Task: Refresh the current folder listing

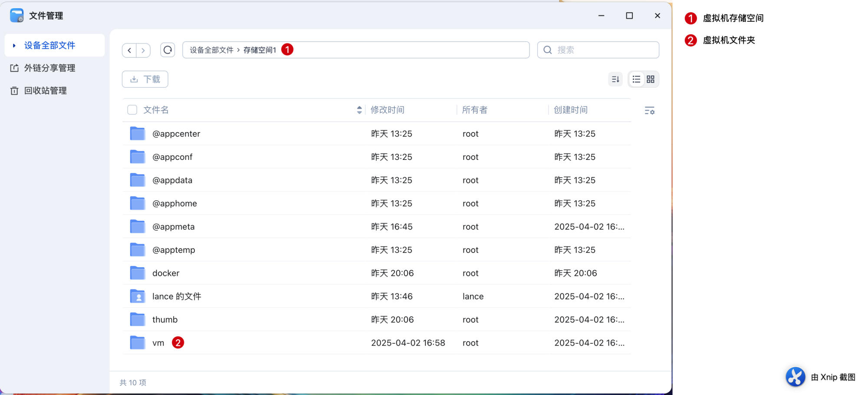Action: 168,50
